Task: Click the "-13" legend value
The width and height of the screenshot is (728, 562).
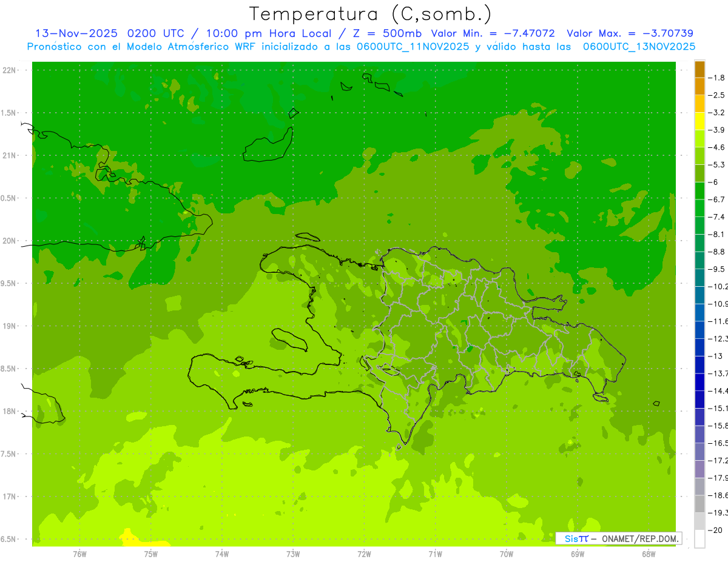Action: [x=715, y=356]
